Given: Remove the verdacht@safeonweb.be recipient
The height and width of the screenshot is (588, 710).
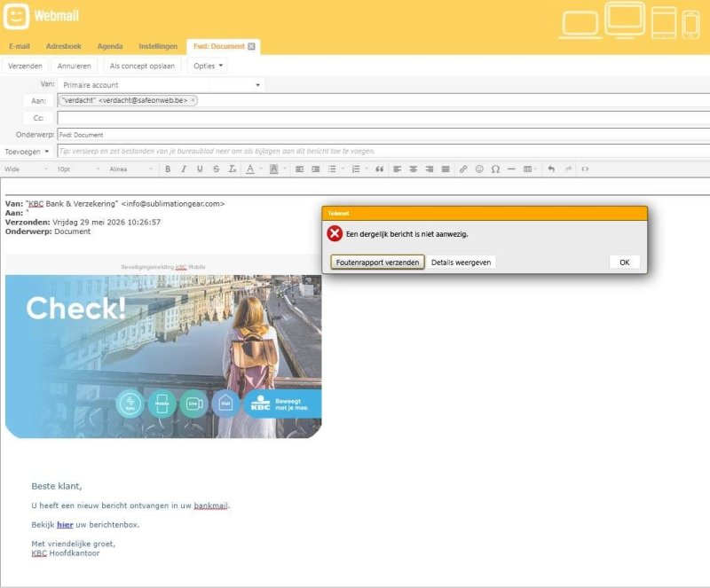Looking at the screenshot, I should click(193, 100).
